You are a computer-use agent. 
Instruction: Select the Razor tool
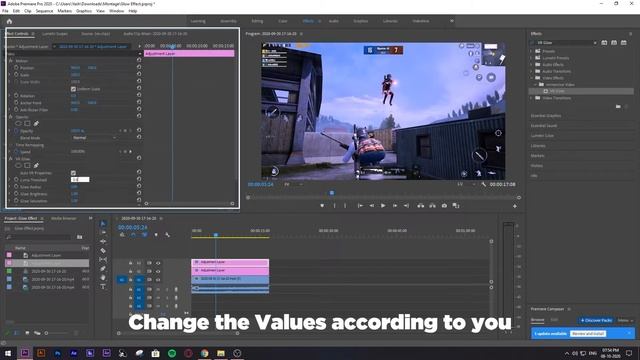[x=103, y=251]
